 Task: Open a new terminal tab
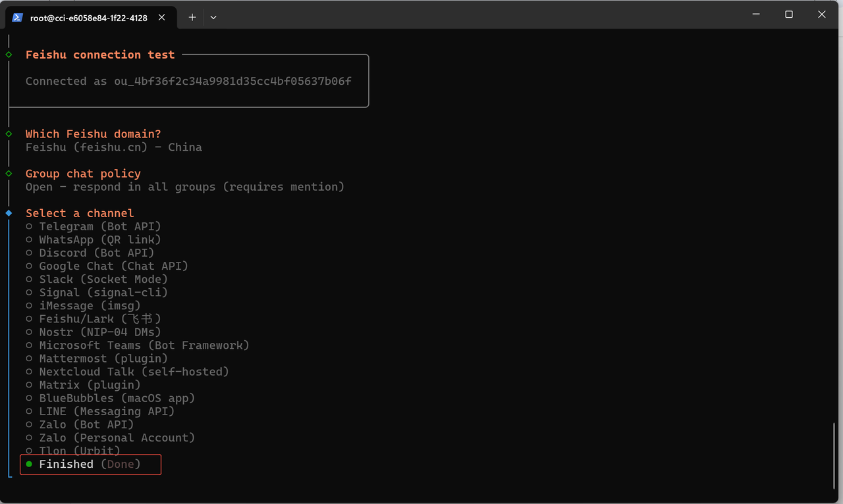pyautogui.click(x=192, y=18)
